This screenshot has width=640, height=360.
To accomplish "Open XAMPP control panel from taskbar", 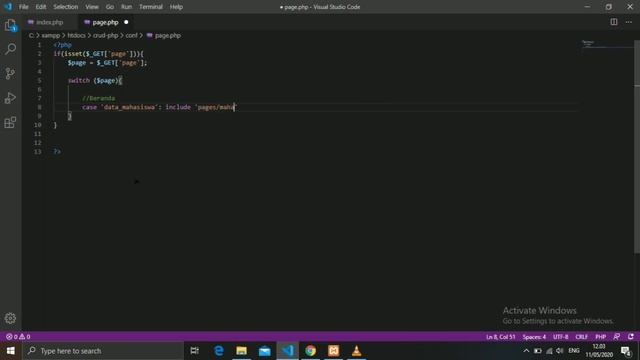I will (x=333, y=351).
